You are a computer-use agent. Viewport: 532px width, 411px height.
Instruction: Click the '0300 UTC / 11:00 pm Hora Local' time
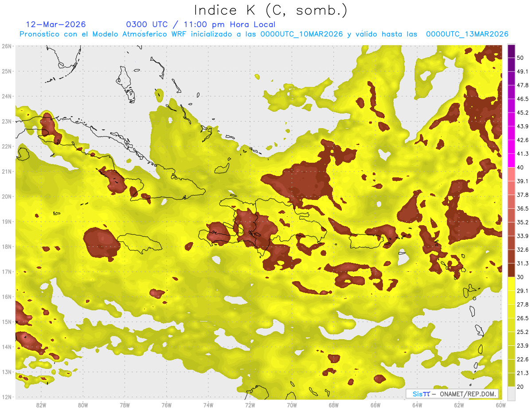[x=201, y=24]
